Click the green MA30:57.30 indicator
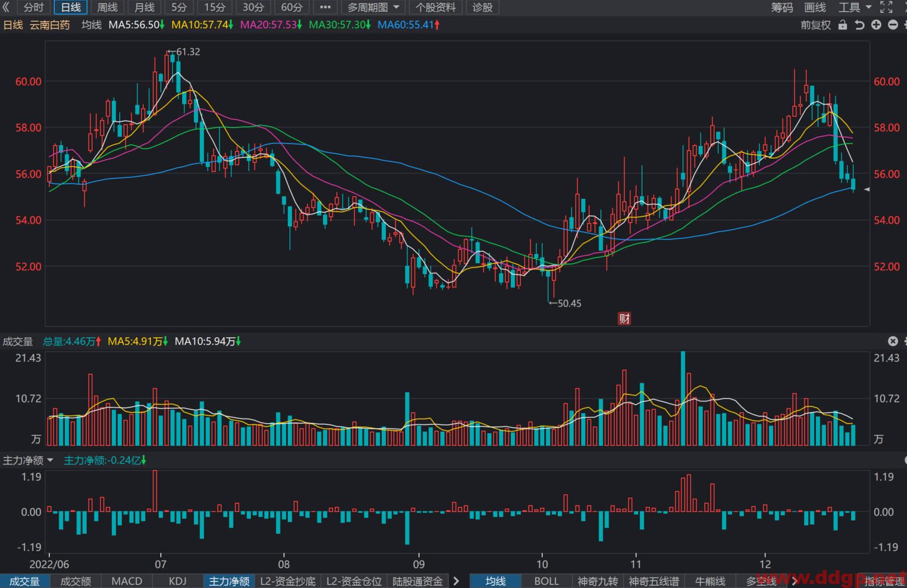Viewport: 907px width, 588px height. pyautogui.click(x=340, y=25)
